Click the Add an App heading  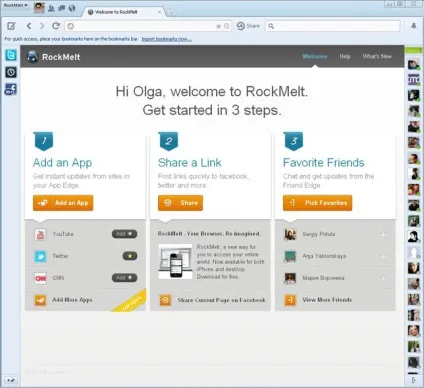(x=62, y=163)
